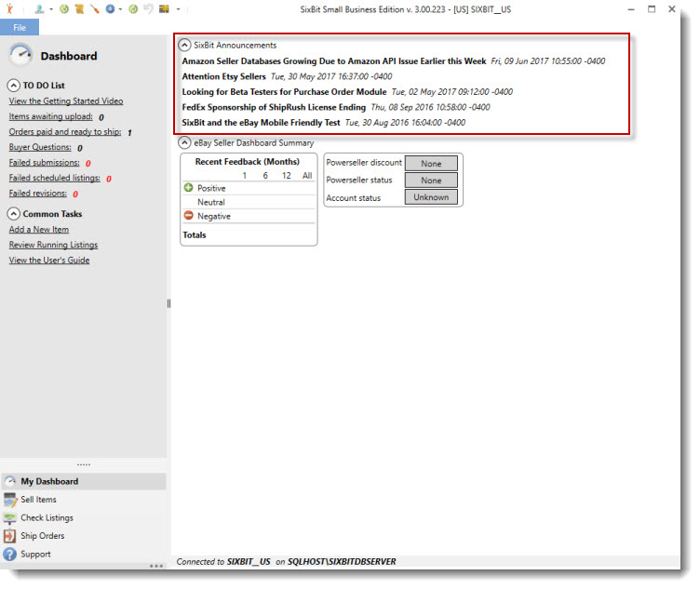Click the green Positive feedback plus icon

[x=188, y=188]
